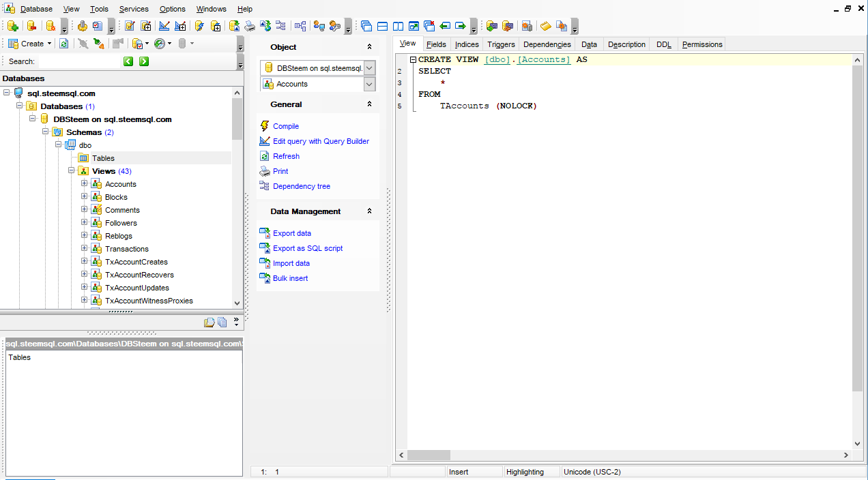Click the Export data icon
Screen dimensions: 868x480
[265, 233]
